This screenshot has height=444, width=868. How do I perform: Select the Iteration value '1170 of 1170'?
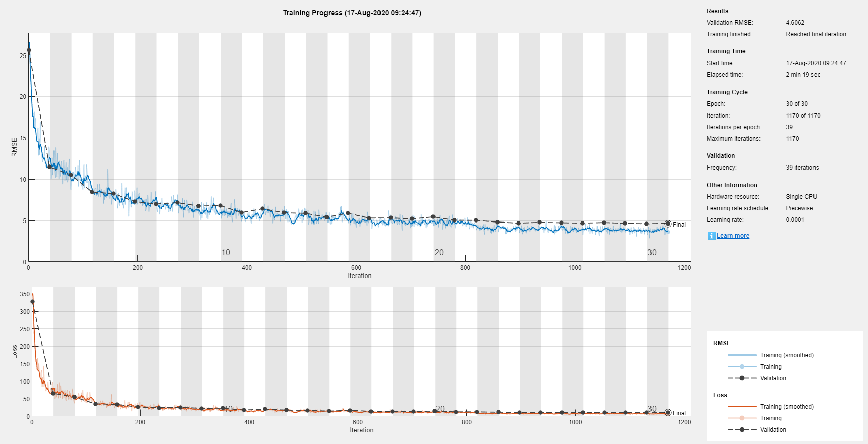point(803,116)
